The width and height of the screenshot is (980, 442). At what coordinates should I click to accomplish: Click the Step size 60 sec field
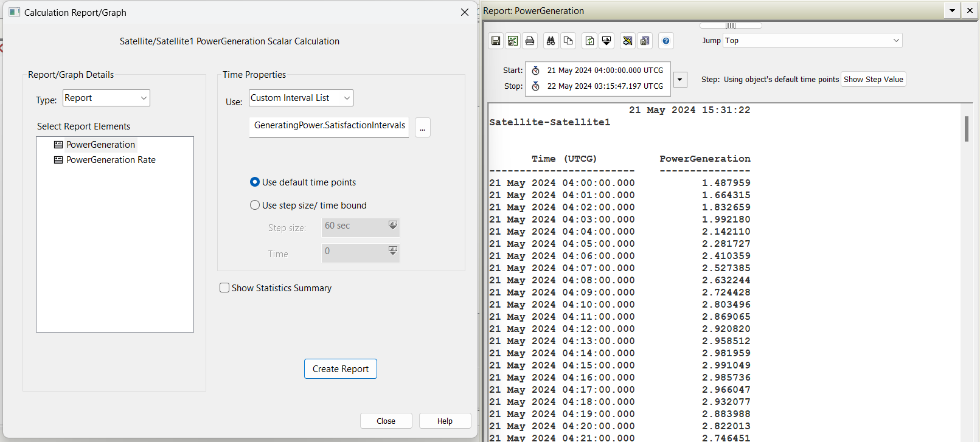pos(354,226)
